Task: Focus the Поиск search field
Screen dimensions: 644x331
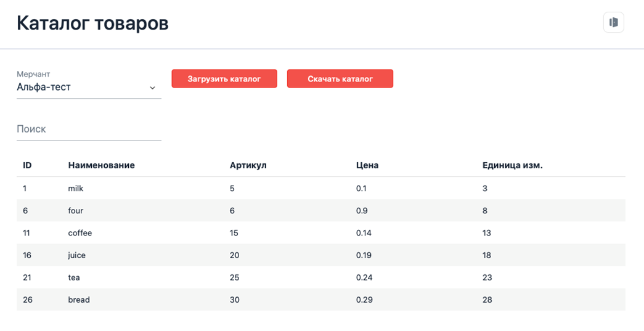Action: (89, 129)
